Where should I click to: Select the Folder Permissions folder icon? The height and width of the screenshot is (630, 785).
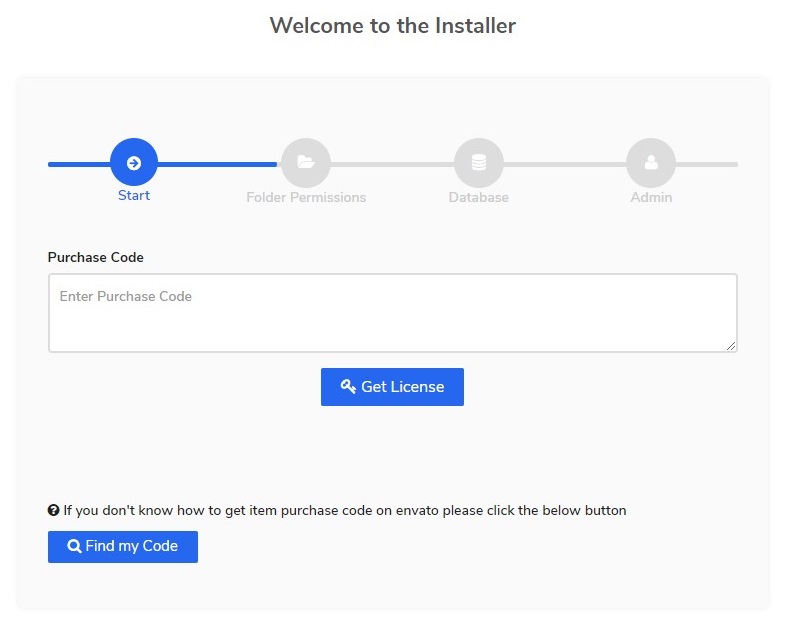click(306, 163)
